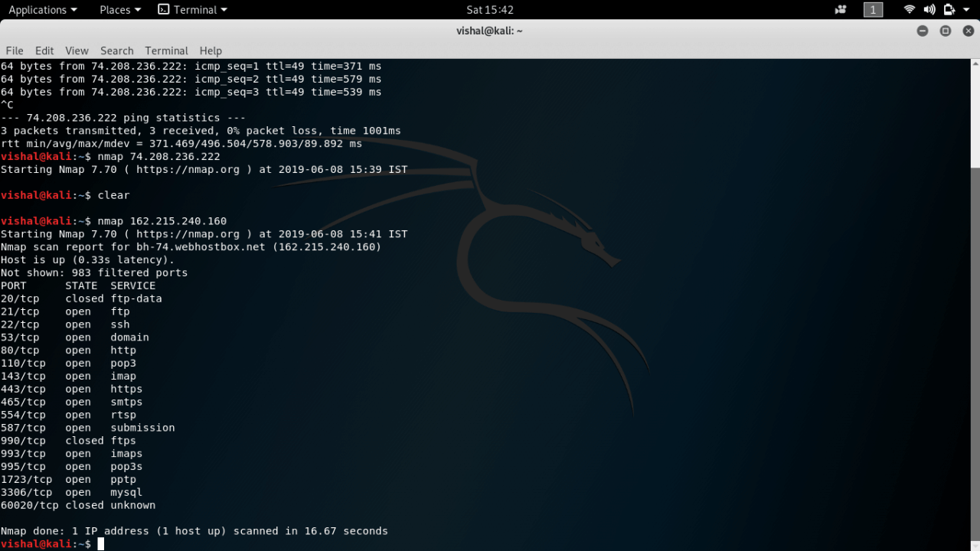Click the Wi-Fi signal icon in the tray

(x=908, y=9)
